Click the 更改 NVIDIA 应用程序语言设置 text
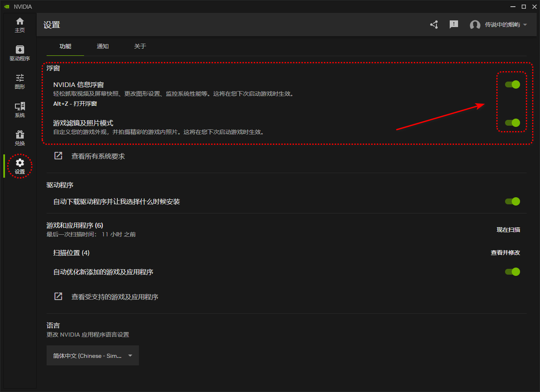This screenshot has width=540, height=392. pyautogui.click(x=88, y=335)
